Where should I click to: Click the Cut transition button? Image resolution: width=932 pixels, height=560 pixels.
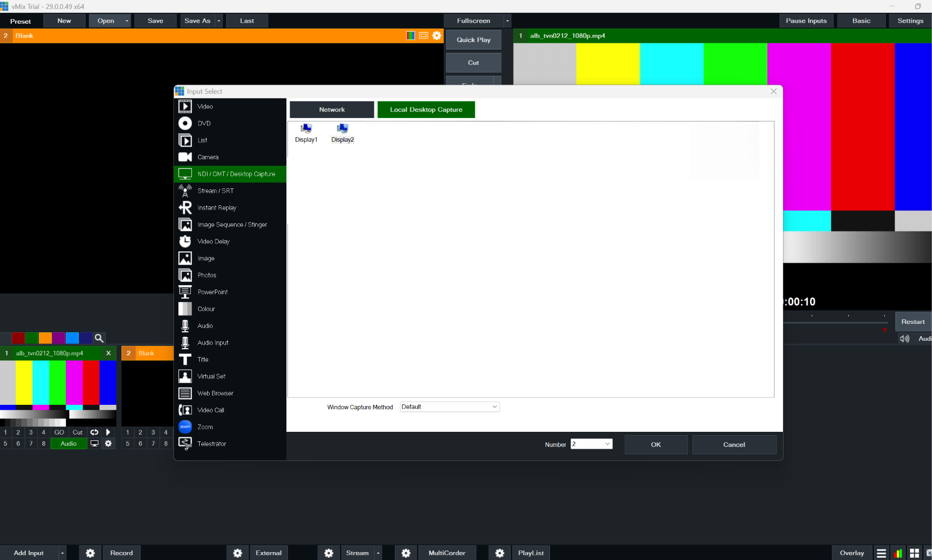pyautogui.click(x=474, y=62)
